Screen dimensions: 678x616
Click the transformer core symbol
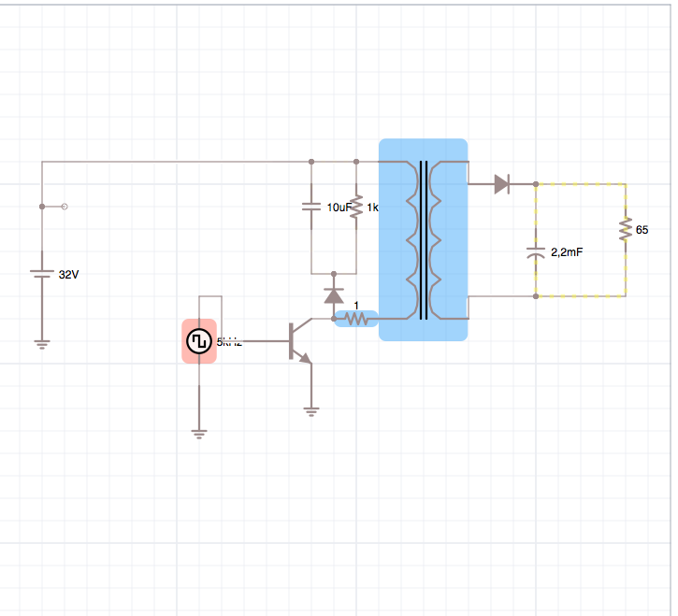424,240
